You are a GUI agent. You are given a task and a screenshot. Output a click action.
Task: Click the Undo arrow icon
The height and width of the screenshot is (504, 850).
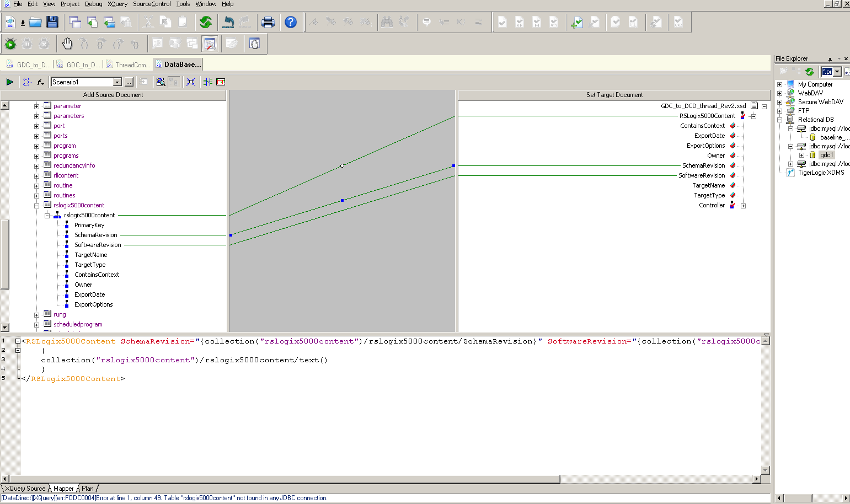(x=228, y=22)
